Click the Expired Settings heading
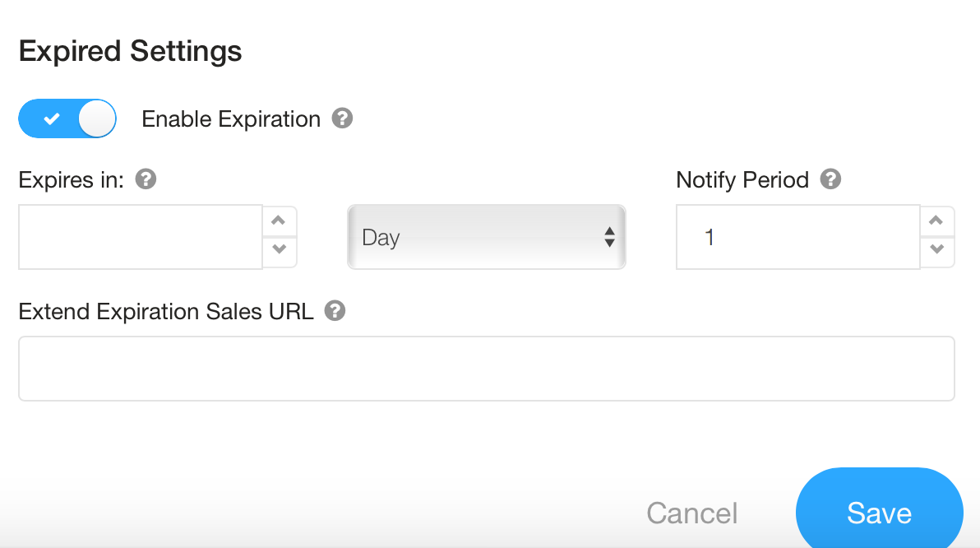The height and width of the screenshot is (548, 980). [130, 52]
